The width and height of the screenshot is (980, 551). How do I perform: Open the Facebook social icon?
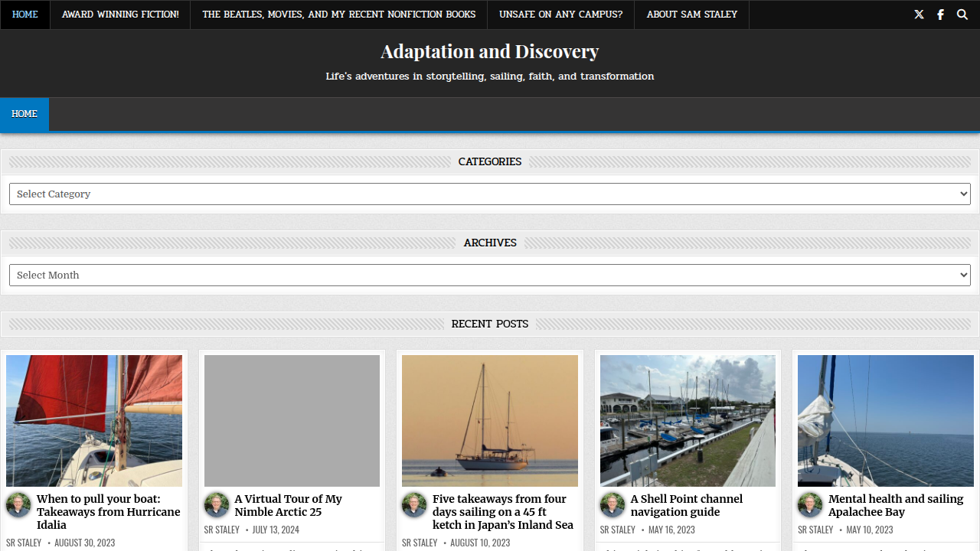coord(940,15)
